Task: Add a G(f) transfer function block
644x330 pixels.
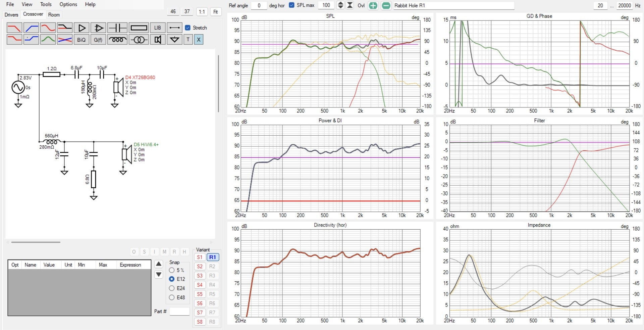Action: click(98, 40)
